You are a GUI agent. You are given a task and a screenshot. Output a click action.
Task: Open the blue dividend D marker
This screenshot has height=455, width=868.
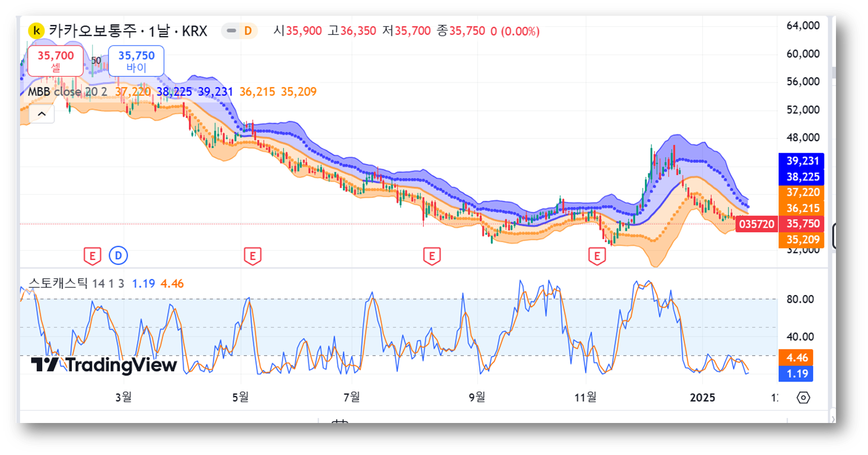(118, 256)
